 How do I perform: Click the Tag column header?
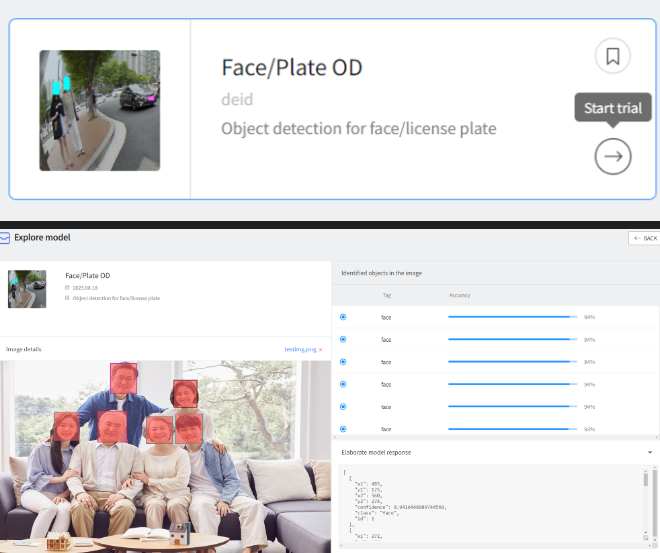tap(386, 295)
